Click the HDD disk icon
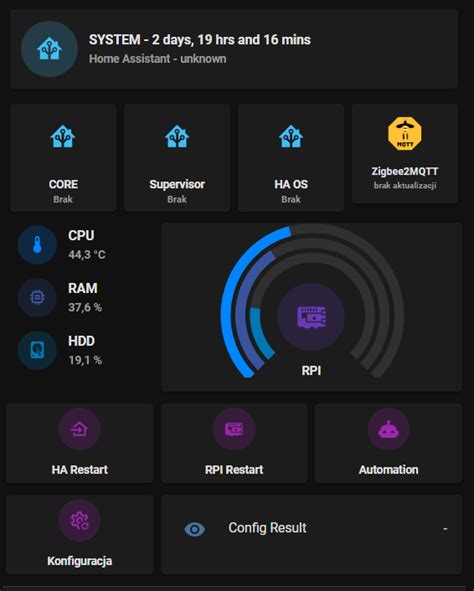This screenshot has height=591, width=474. pos(37,350)
